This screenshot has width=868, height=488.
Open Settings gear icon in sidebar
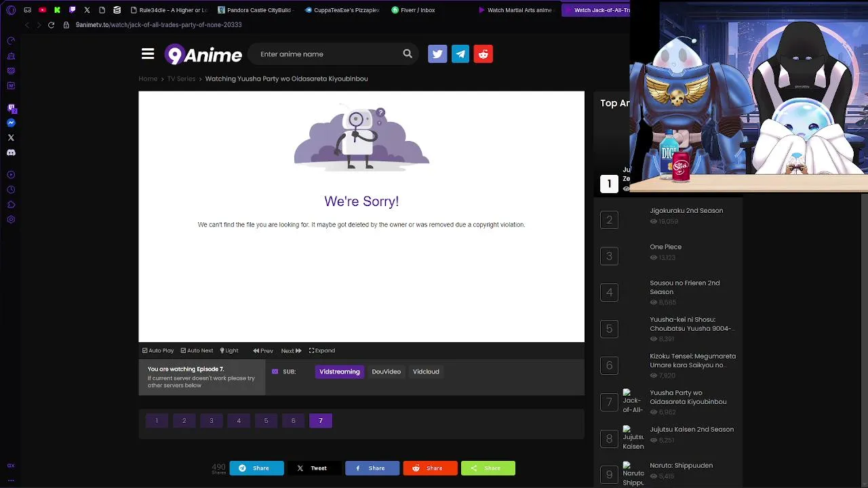11,220
